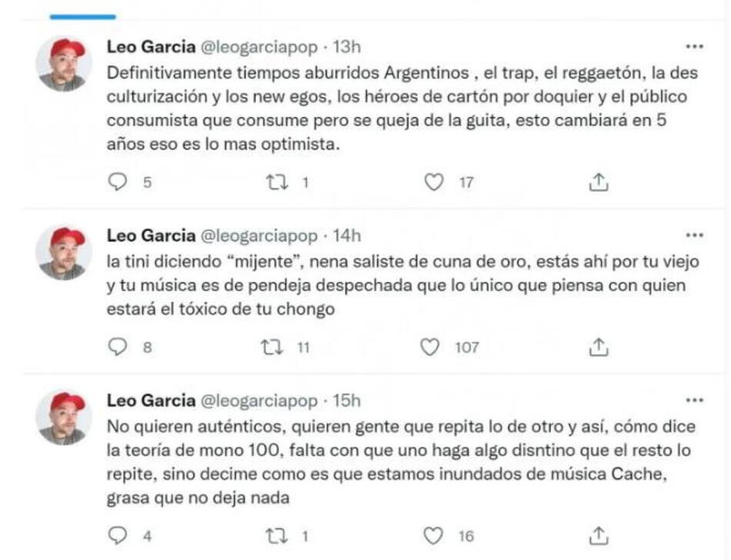Reply to the 'la tini diciendo' tweet
This screenshot has height=560, width=731.
[x=118, y=348]
